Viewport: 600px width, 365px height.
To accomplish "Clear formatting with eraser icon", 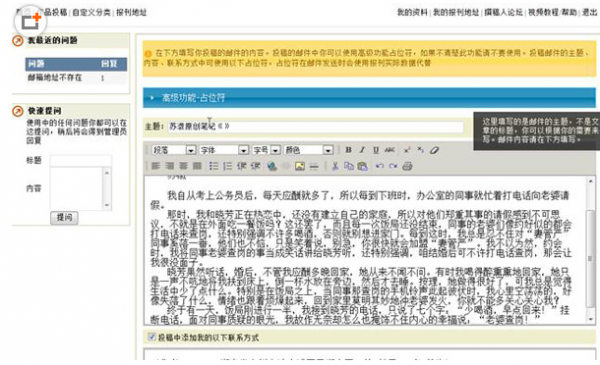I will click(434, 150).
